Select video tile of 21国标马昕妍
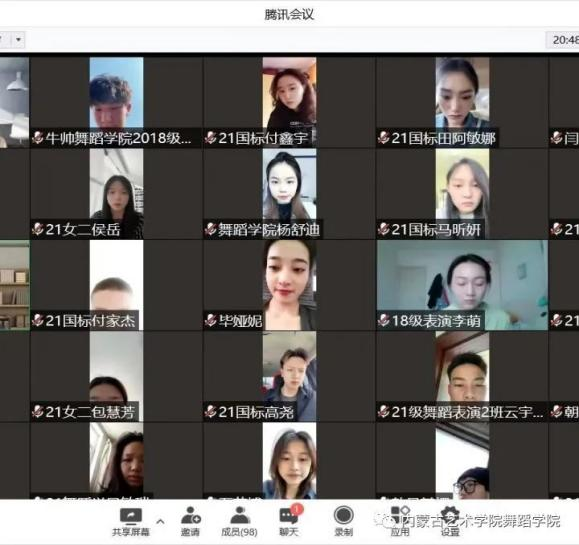The width and height of the screenshot is (579, 545). tap(462, 194)
